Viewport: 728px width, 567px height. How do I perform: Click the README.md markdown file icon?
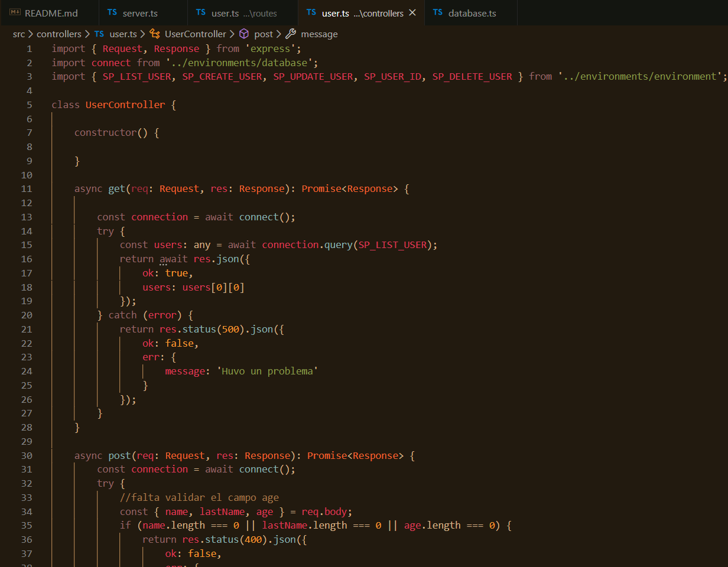[15, 13]
